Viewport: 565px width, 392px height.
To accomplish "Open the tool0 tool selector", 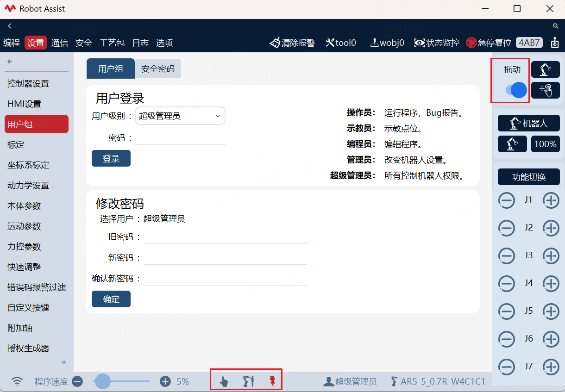I will pyautogui.click(x=341, y=43).
